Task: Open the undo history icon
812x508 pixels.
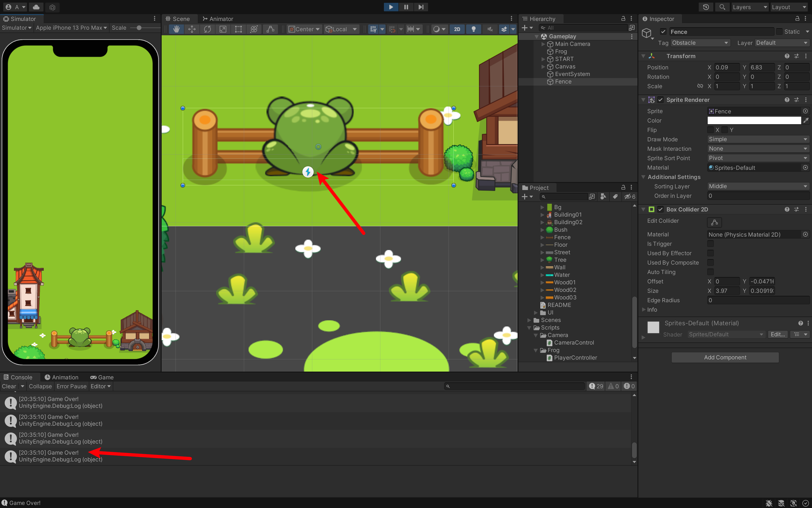Action: click(706, 7)
